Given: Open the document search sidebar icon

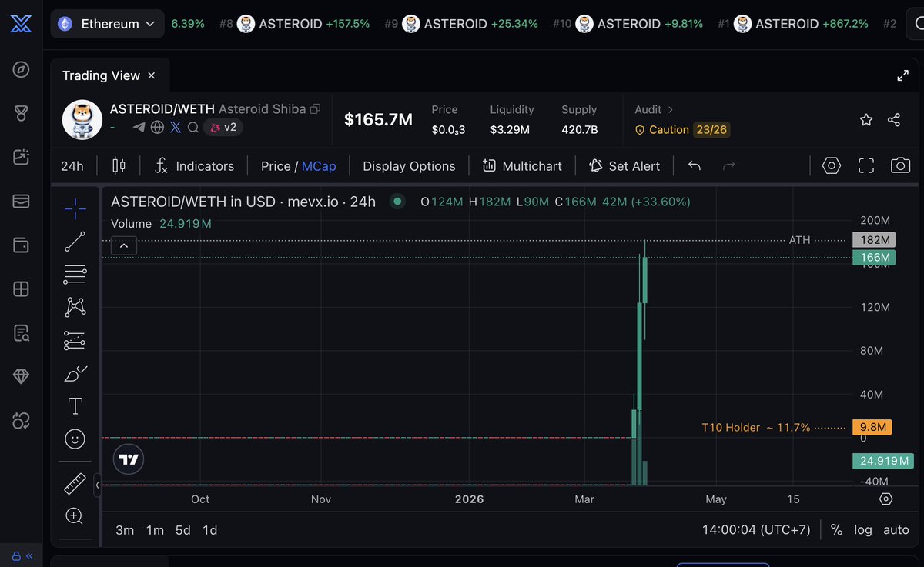Looking at the screenshot, I should point(21,333).
